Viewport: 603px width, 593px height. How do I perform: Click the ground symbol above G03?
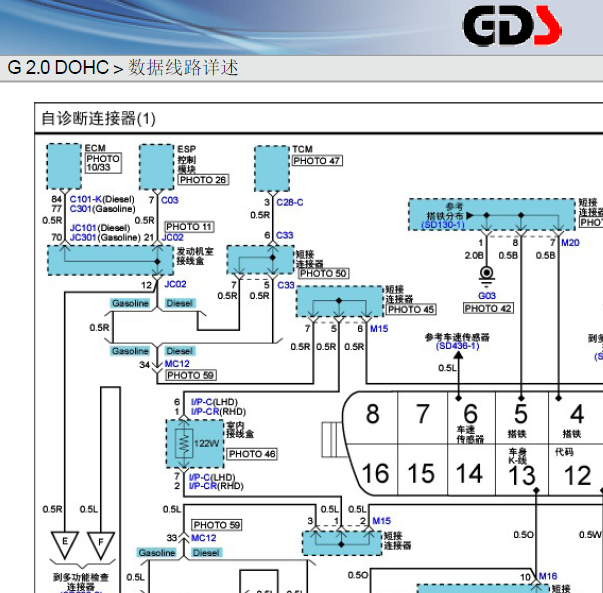487,275
